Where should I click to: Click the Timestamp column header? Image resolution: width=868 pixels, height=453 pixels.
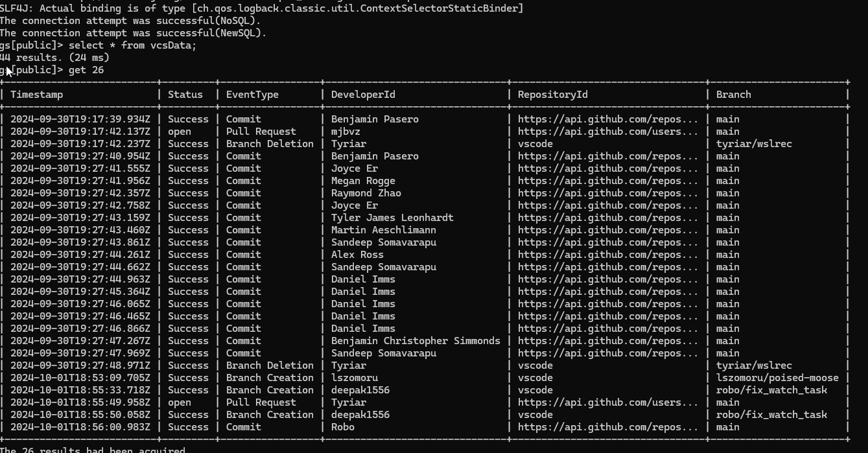(37, 95)
